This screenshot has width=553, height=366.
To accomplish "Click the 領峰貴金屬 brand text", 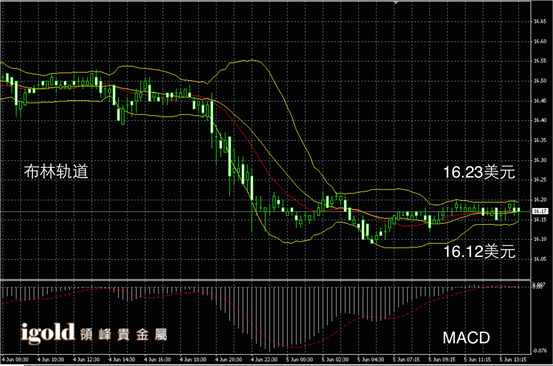I will (123, 335).
